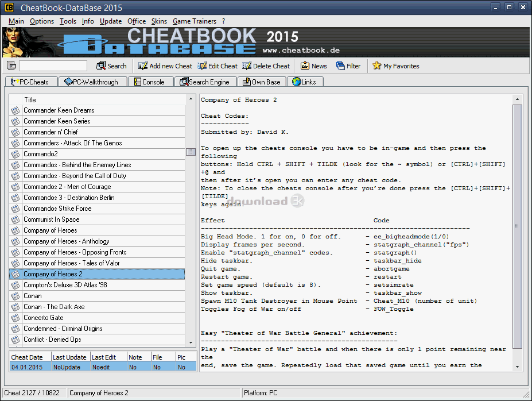Open the Info menu
This screenshot has height=401, width=532.
88,21
